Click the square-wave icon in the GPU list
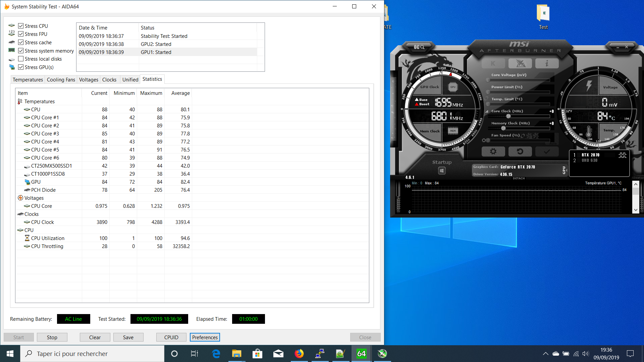Screen dimensions: 644x362 click(x=623, y=155)
